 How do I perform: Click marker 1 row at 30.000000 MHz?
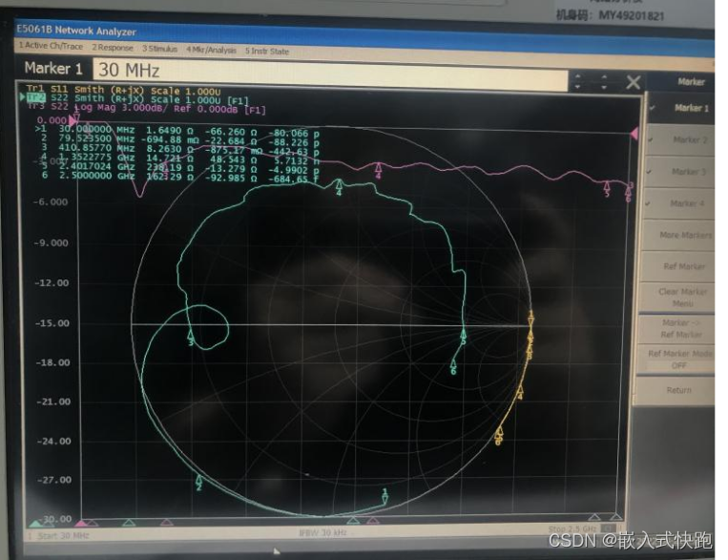(177, 132)
